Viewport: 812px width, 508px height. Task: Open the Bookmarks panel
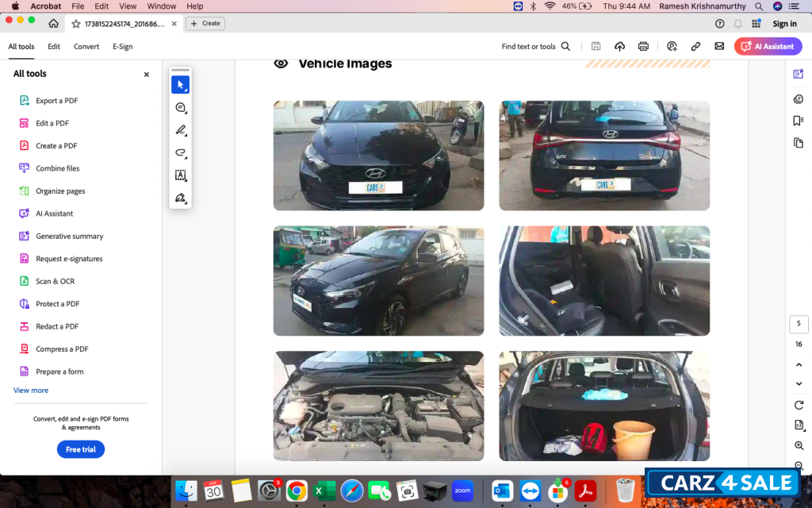click(799, 121)
